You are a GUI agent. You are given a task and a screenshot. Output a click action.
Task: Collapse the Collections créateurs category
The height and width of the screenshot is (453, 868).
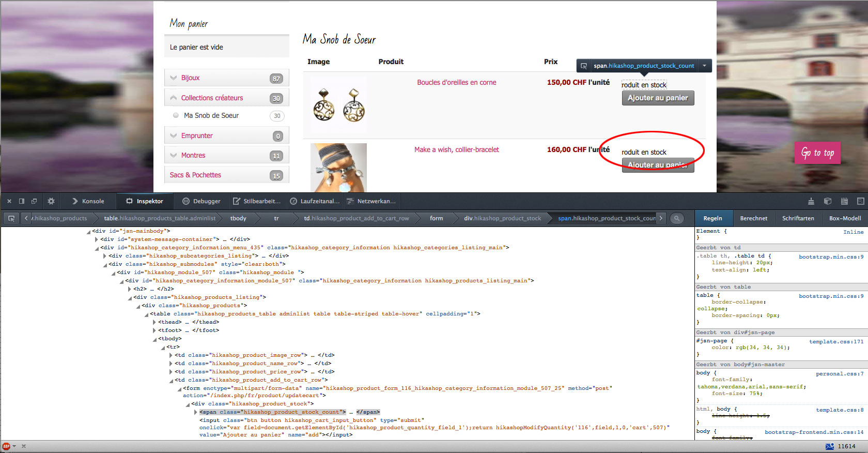click(x=174, y=98)
